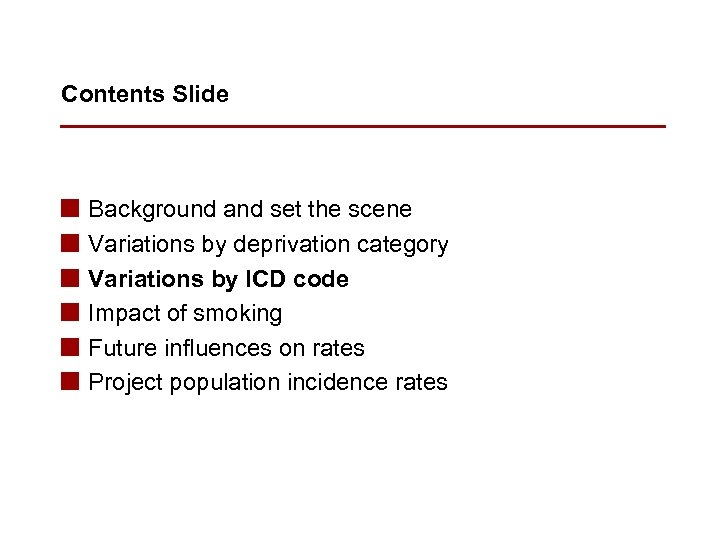Select the Background and set the scene line

coord(250,209)
